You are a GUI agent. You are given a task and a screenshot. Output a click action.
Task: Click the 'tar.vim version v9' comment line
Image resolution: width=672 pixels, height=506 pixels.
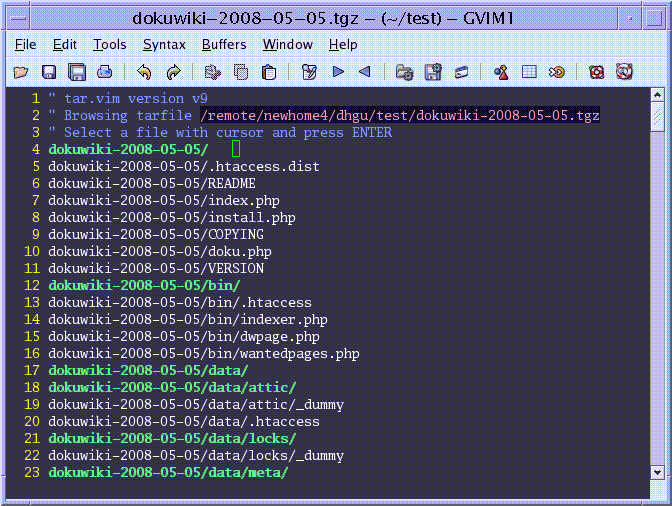[x=128, y=99]
